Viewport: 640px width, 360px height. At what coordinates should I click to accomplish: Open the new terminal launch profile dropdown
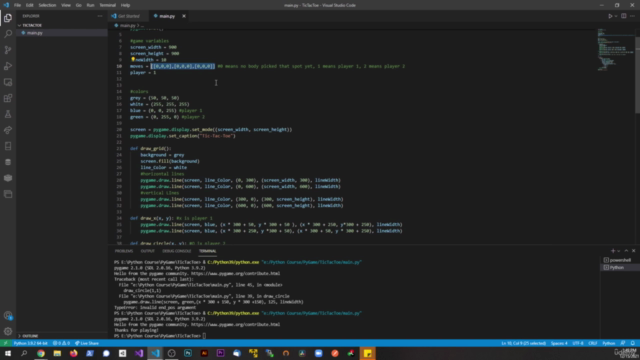coord(618,251)
